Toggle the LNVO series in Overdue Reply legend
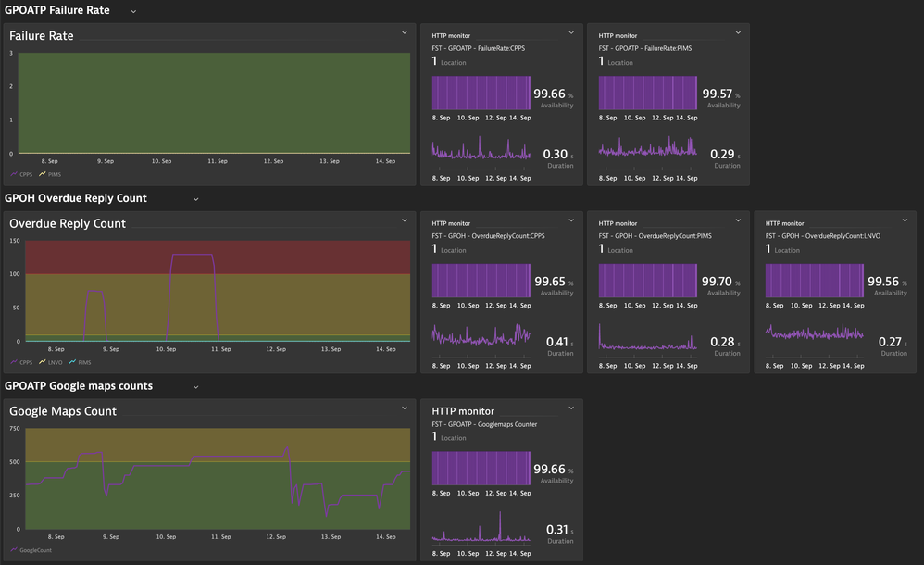The width and height of the screenshot is (924, 565). (x=52, y=362)
